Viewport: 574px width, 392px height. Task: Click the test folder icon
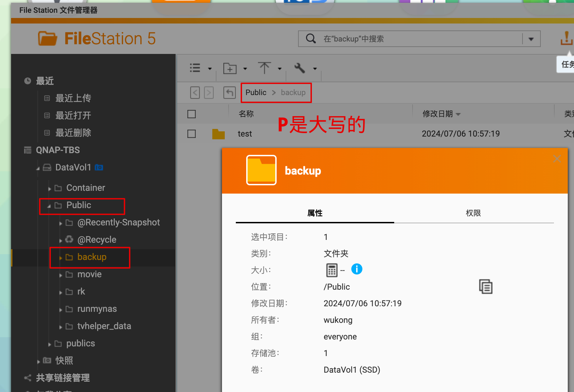[x=219, y=134]
